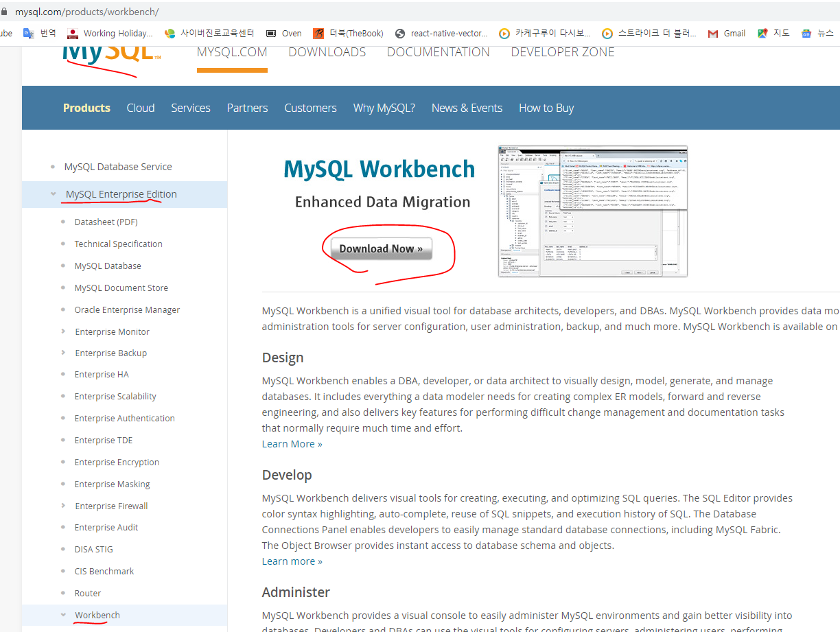Open Enterprise Monitor link
This screenshot has width=840, height=632.
(x=112, y=331)
